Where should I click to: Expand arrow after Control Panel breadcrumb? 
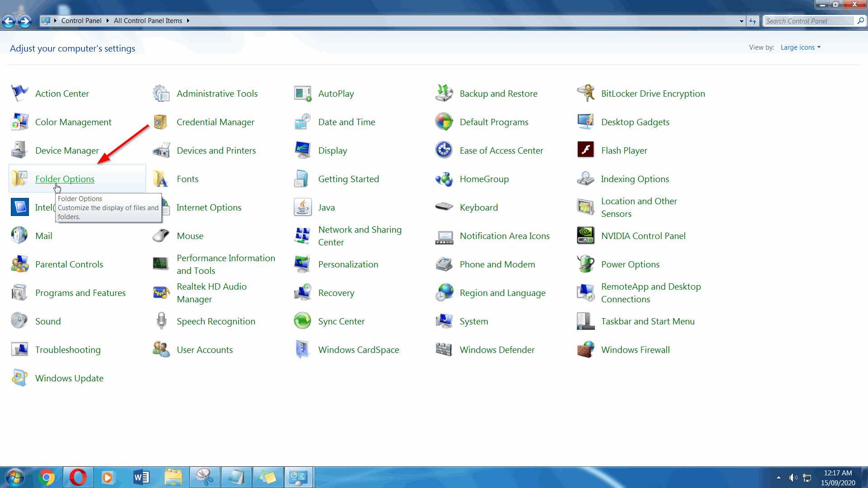pyautogui.click(x=108, y=21)
